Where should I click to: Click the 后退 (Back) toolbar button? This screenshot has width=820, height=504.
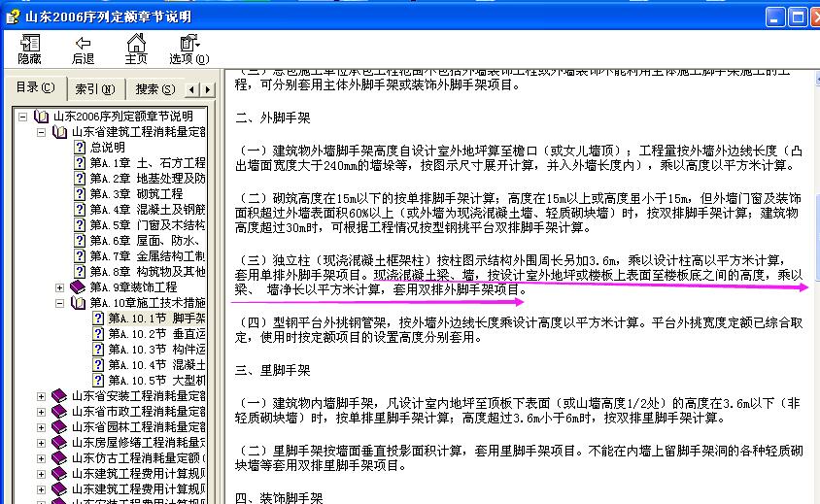83,50
